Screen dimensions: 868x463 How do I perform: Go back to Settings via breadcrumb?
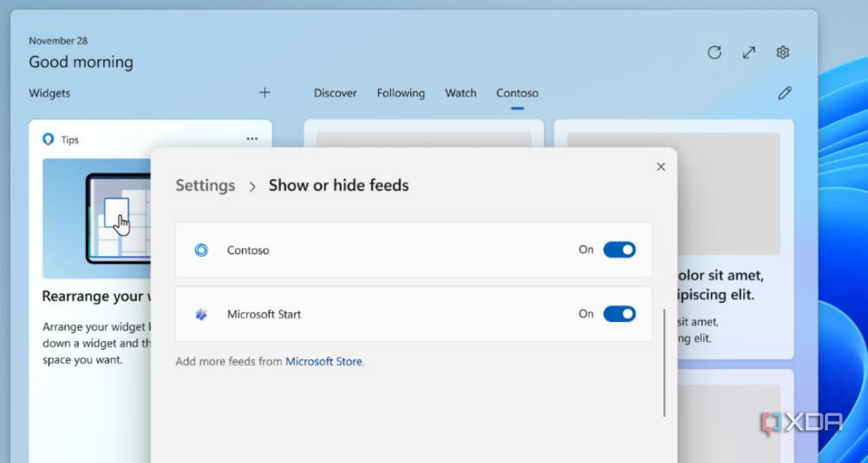pyautogui.click(x=205, y=186)
